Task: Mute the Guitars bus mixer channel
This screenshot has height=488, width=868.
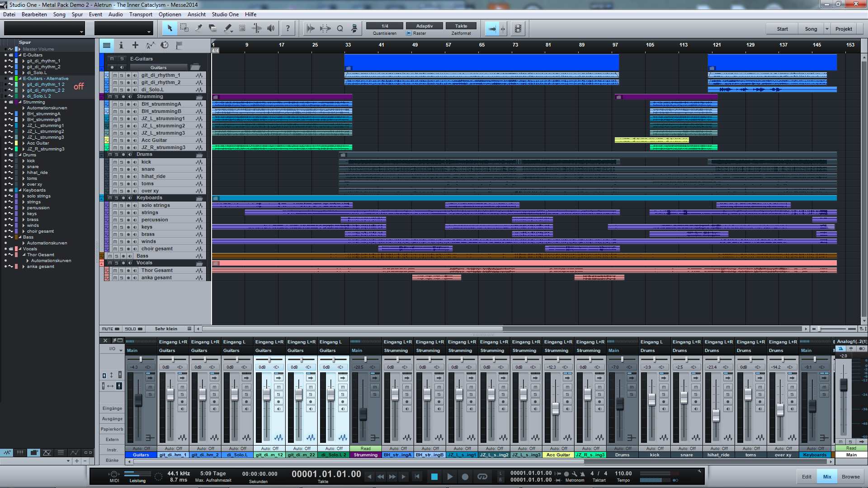Action: point(150,387)
